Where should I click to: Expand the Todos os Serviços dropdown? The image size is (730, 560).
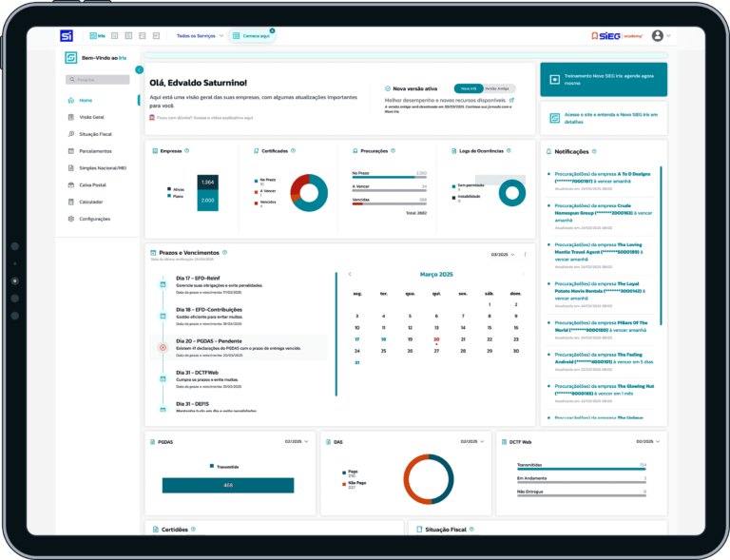coord(200,36)
